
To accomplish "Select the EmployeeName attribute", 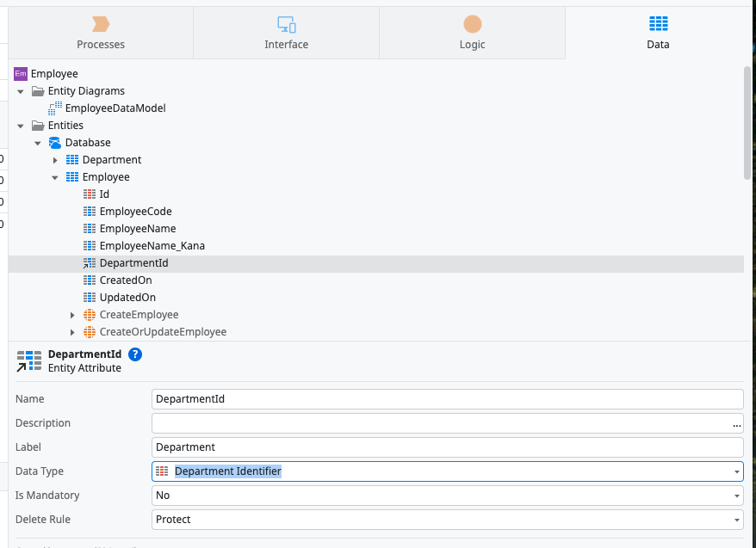I will [138, 229].
